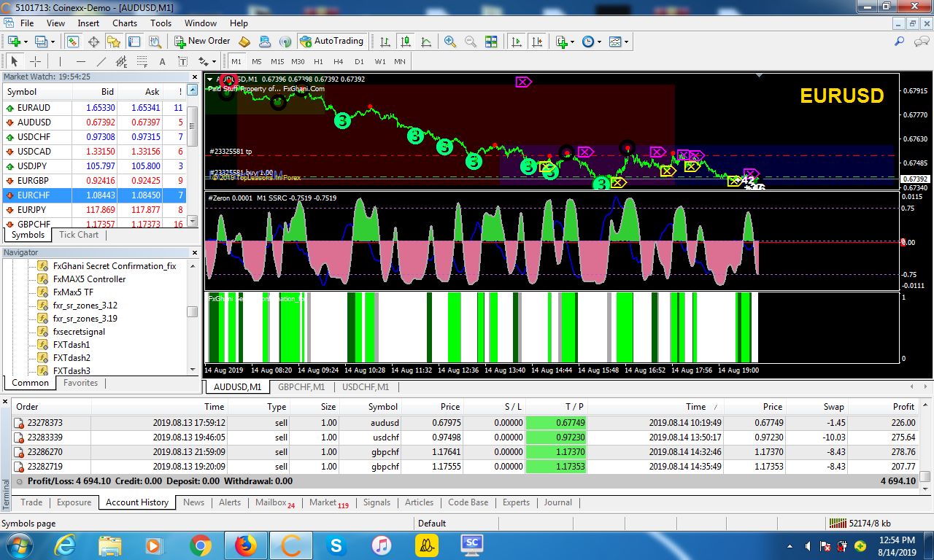Select the crosshair cursor tool
The height and width of the screenshot is (560, 934).
coord(34,61)
